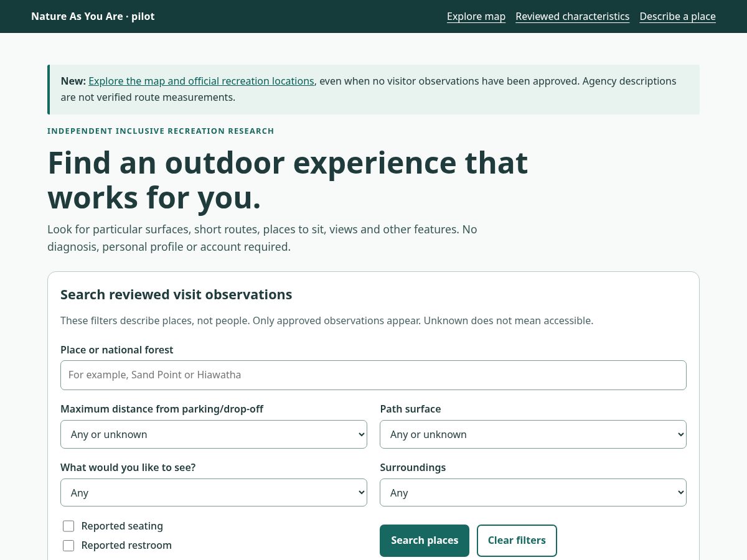Click the Place or national forest field
The height and width of the screenshot is (560, 747).
[374, 375]
